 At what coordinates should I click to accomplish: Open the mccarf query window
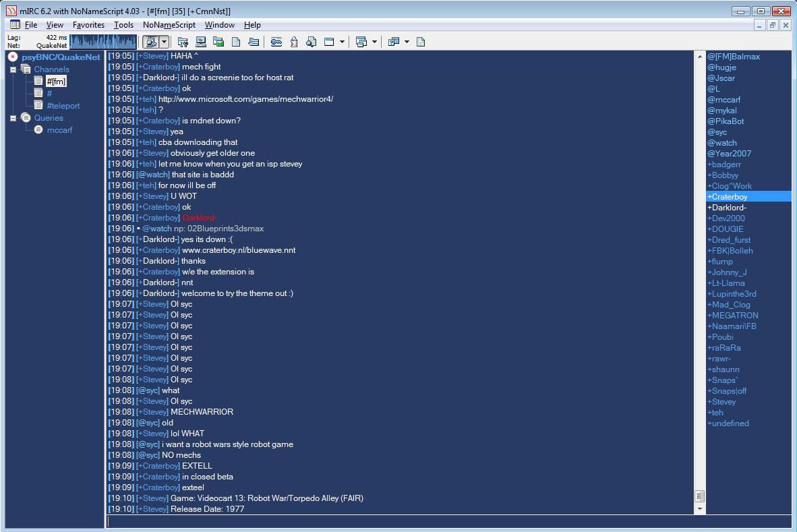[x=59, y=130]
